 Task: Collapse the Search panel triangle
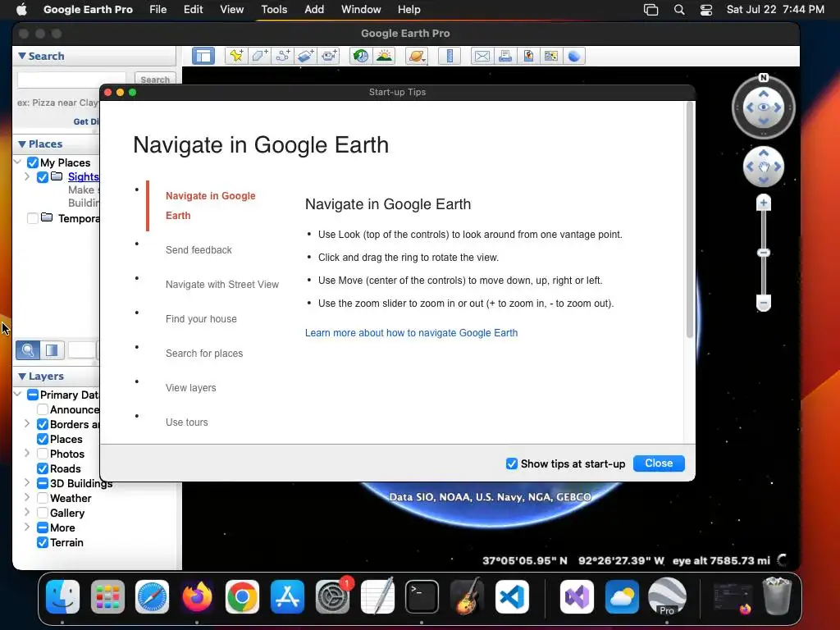click(x=22, y=56)
